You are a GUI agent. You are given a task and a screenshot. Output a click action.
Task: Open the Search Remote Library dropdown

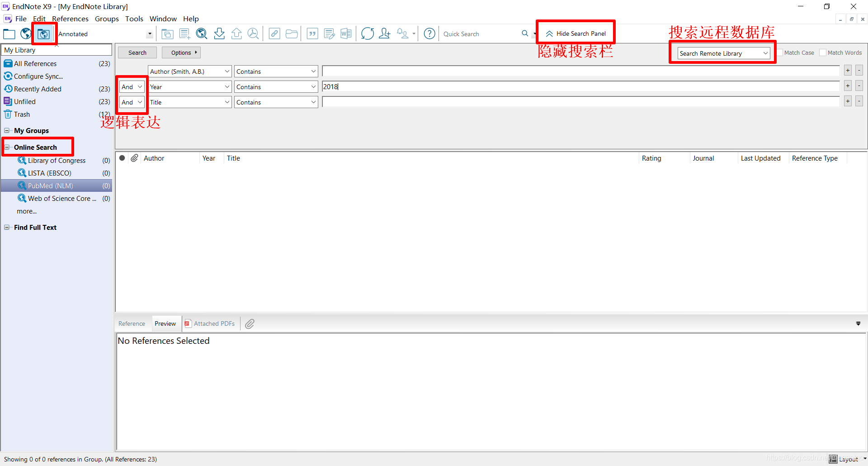tap(724, 53)
